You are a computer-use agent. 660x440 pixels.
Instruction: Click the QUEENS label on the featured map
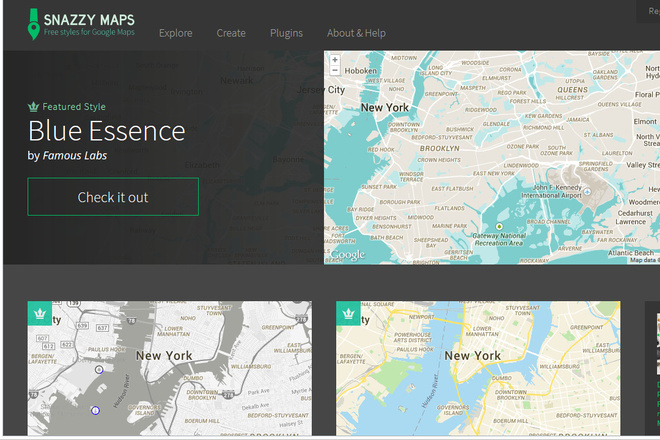[572, 90]
